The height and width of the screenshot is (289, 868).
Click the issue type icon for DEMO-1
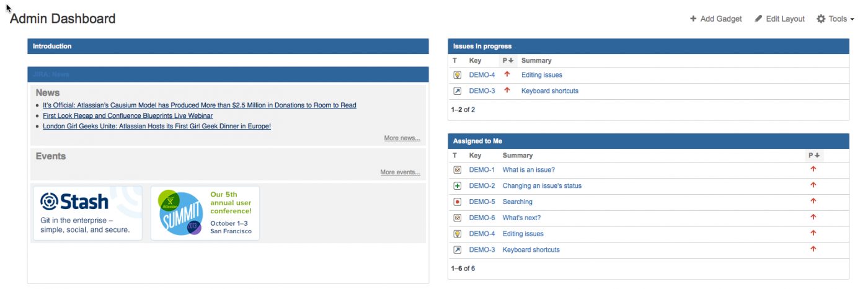coord(458,170)
